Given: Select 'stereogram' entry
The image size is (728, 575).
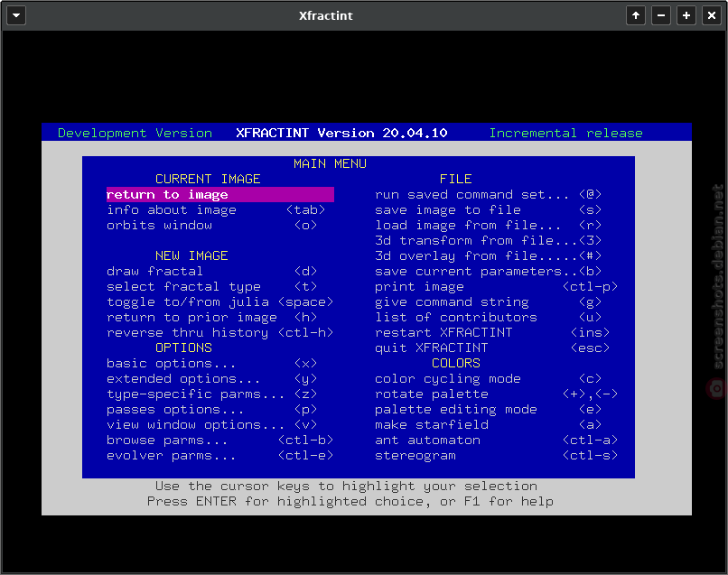Looking at the screenshot, I should coord(496,455).
